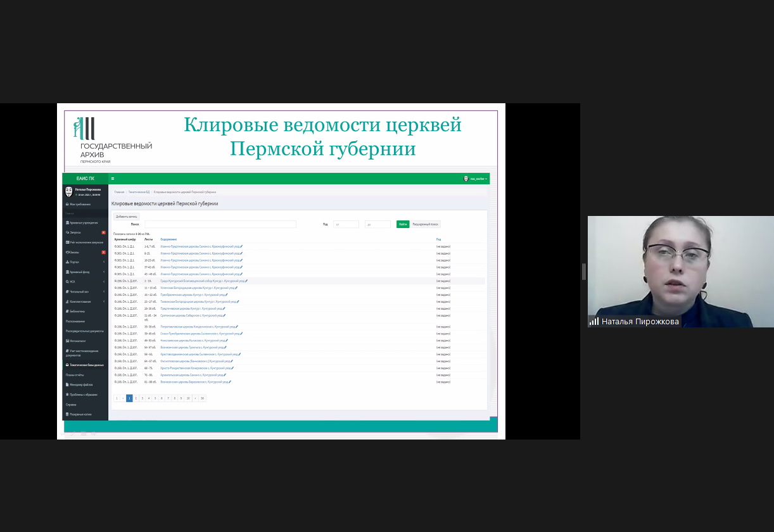Image resolution: width=774 pixels, height=532 pixels.
Task: Click edit pencil next to Градо-Кунгурский Благовещенский собор
Action: [x=246, y=281]
